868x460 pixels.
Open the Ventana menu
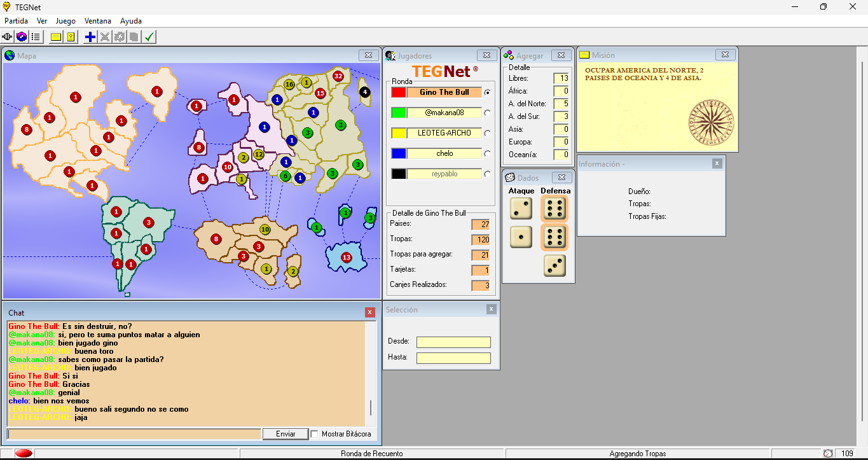click(x=98, y=21)
